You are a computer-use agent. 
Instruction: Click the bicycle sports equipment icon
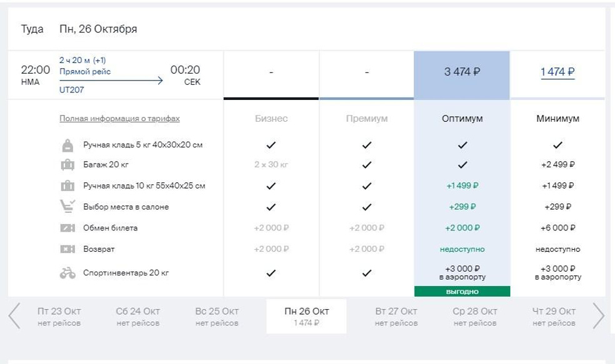pos(67,273)
